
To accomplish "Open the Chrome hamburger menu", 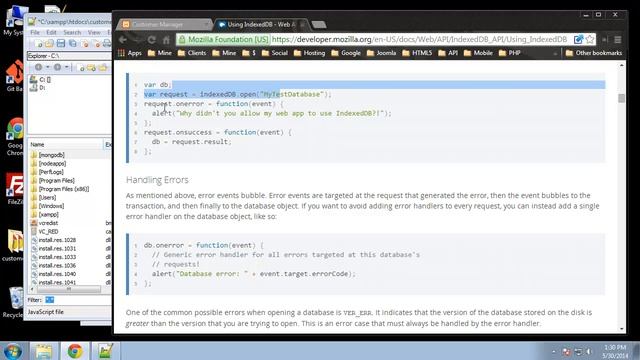I will coord(618,40).
